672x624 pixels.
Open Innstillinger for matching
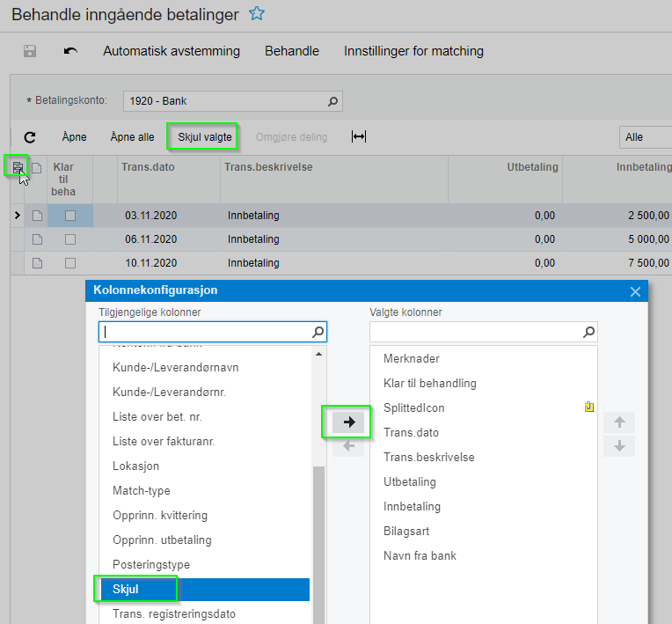pyautogui.click(x=413, y=51)
